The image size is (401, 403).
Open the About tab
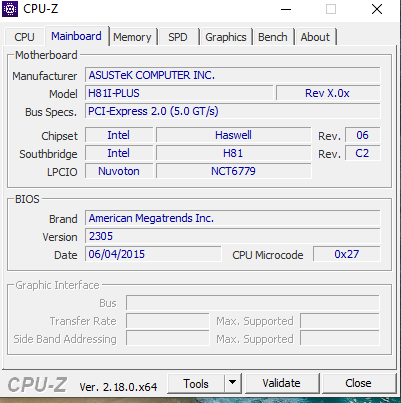point(315,37)
